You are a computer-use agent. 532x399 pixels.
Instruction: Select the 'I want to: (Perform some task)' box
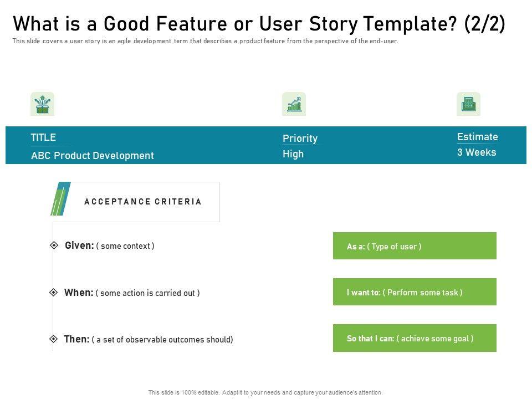(415, 292)
